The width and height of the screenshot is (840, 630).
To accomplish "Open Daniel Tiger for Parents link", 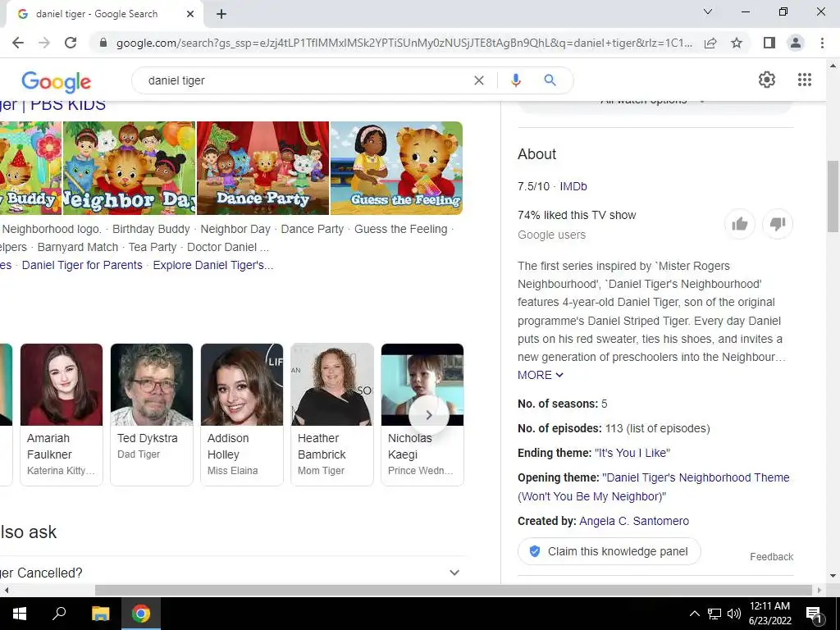I will 82,265.
